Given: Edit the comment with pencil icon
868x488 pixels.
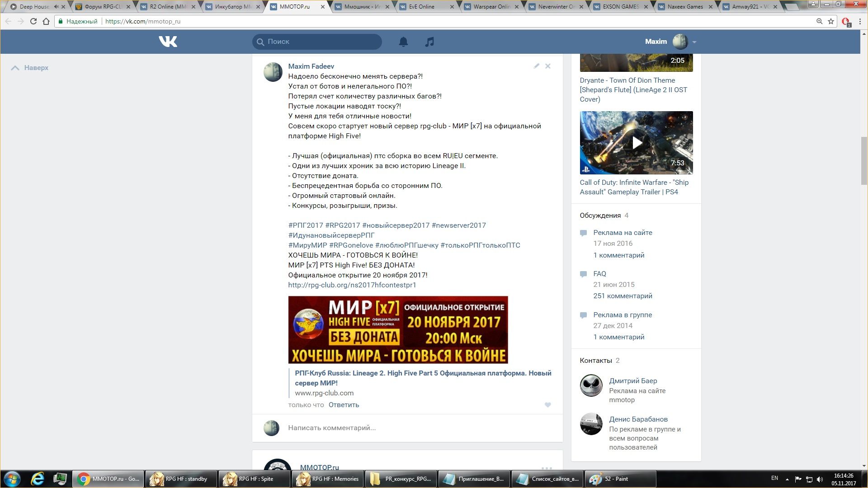Looking at the screenshot, I should click(536, 66).
